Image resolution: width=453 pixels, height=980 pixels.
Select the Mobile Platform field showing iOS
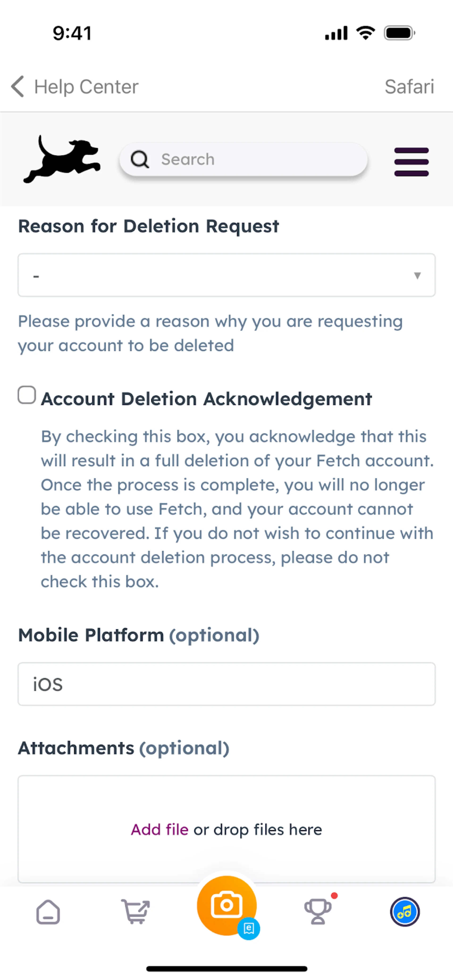point(226,684)
